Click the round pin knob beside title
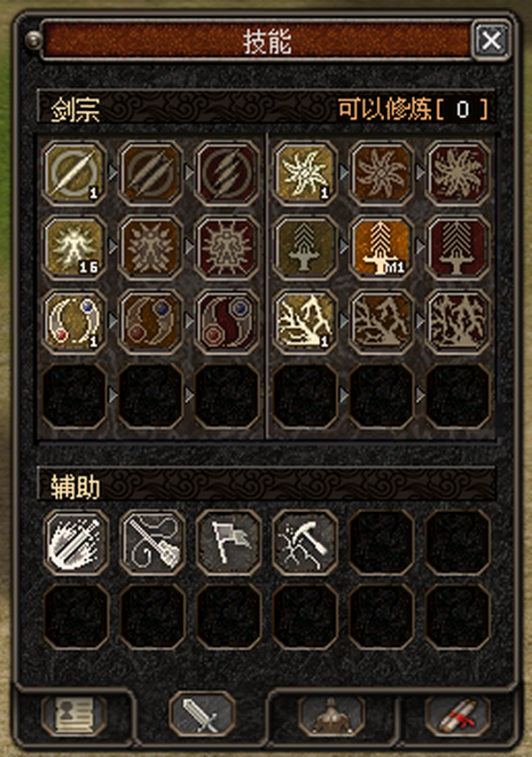532x757 pixels. (x=34, y=40)
